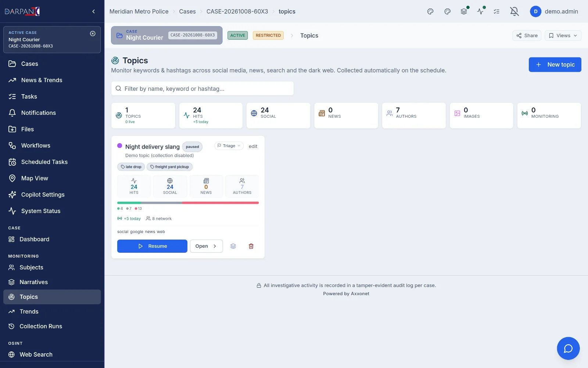Viewport: 588px width, 368px height.
Task: Open Scheduled Tasks in sidebar
Action: click(52, 162)
